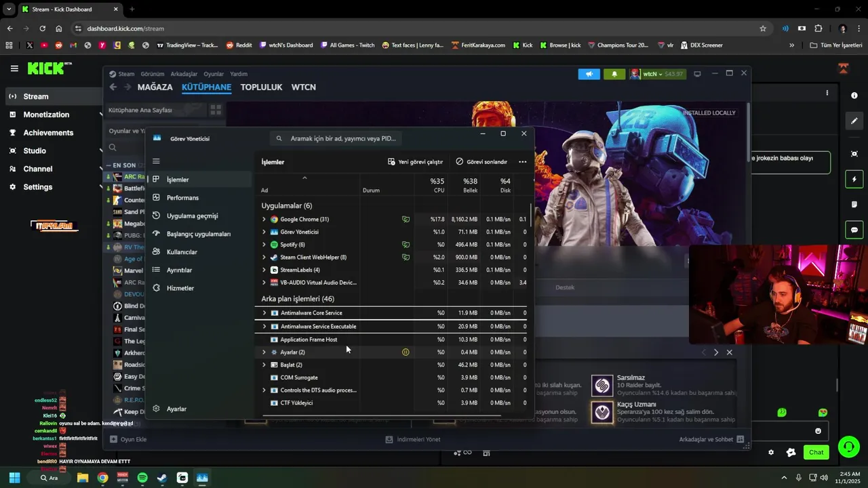Open Achievements in Kick sidebar
Screen dimensions: 868x488
tap(48, 133)
